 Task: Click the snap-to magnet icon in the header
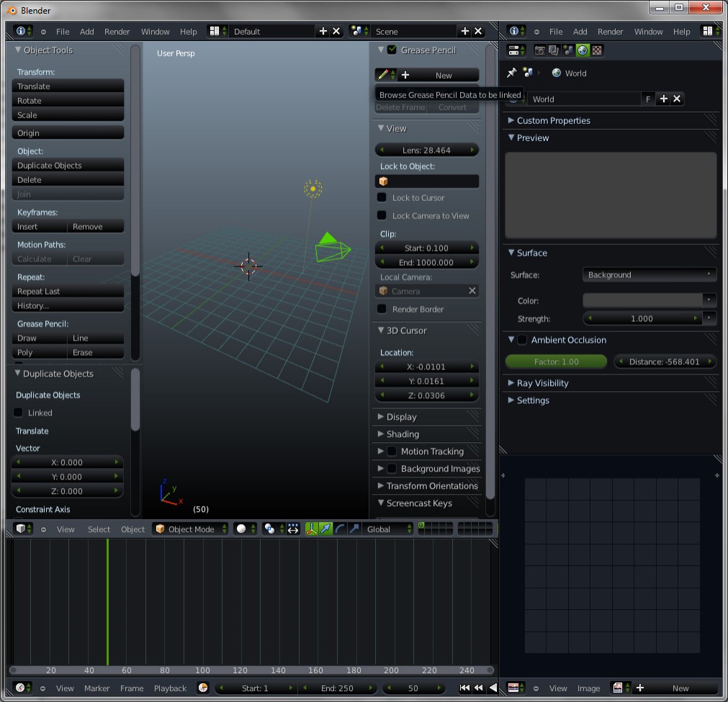pyautogui.click(x=293, y=529)
